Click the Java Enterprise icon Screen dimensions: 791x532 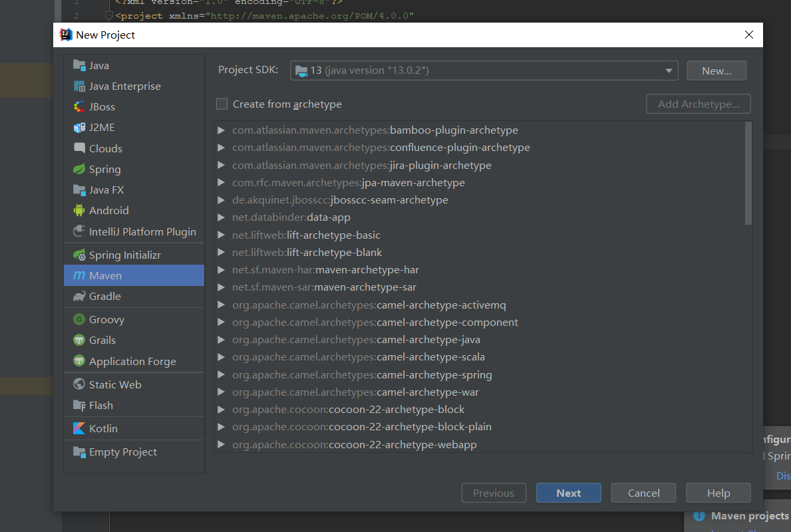point(79,86)
